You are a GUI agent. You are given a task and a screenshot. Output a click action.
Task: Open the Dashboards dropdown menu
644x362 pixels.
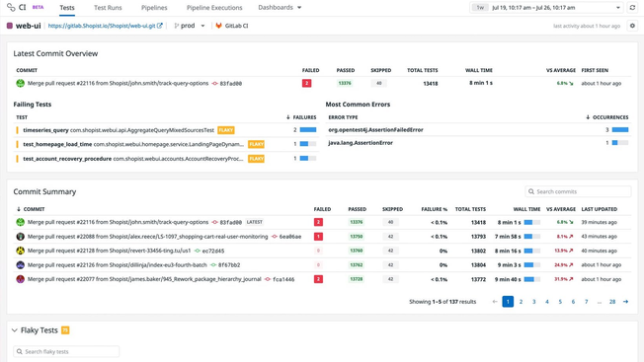tap(280, 7)
